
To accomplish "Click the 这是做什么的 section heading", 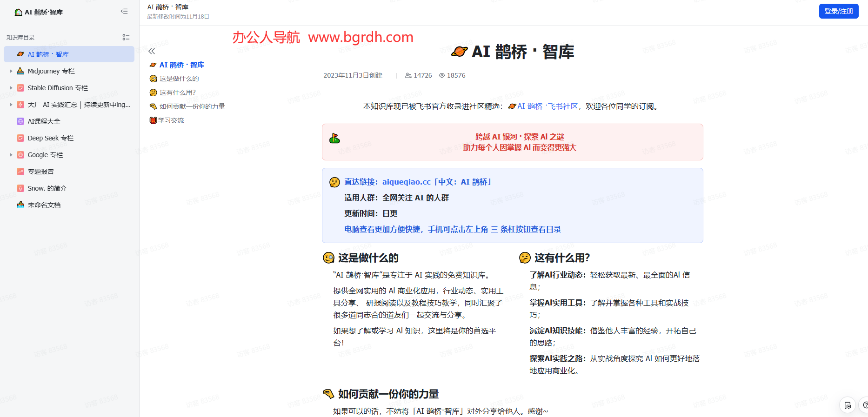I will [x=368, y=258].
